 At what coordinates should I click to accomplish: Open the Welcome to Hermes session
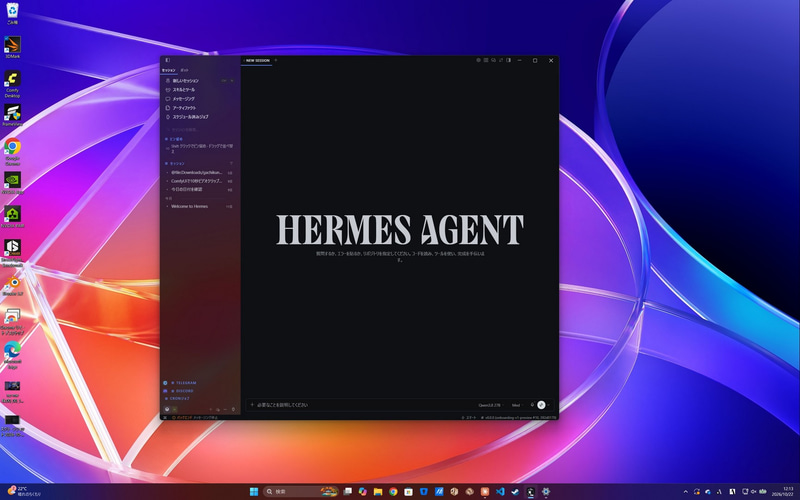[x=199, y=207]
